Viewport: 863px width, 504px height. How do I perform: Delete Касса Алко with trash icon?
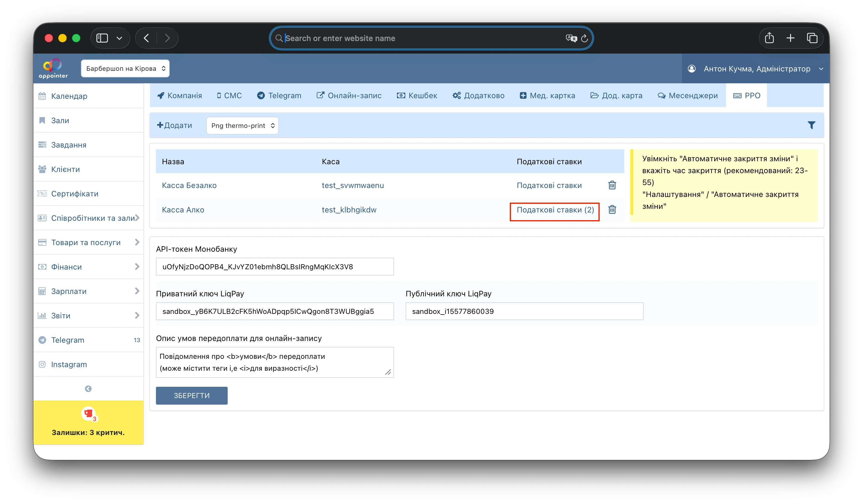612,209
